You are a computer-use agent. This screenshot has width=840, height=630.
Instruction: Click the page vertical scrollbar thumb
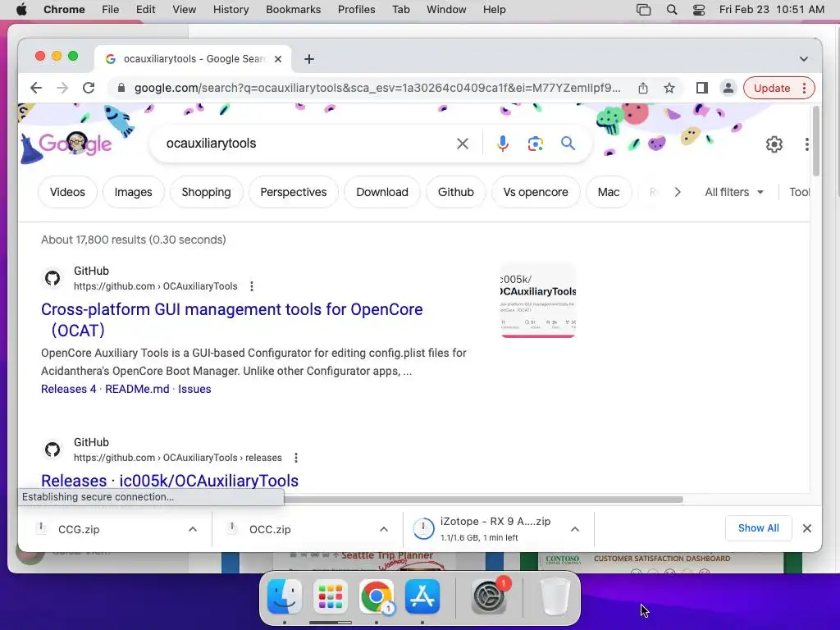[816, 141]
